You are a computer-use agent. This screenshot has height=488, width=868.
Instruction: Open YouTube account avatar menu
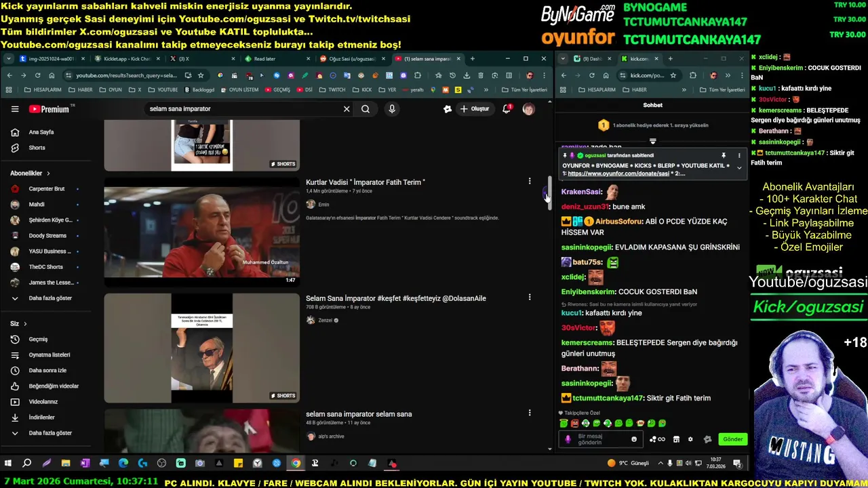pyautogui.click(x=528, y=109)
